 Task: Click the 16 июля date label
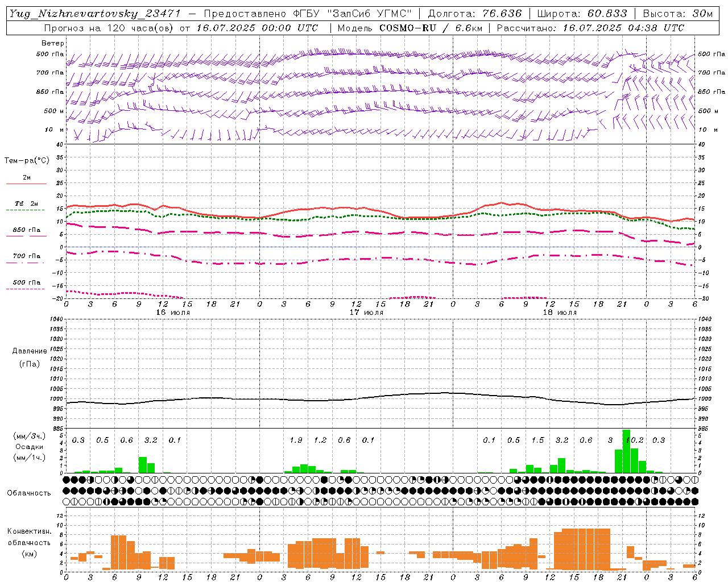[x=173, y=313]
